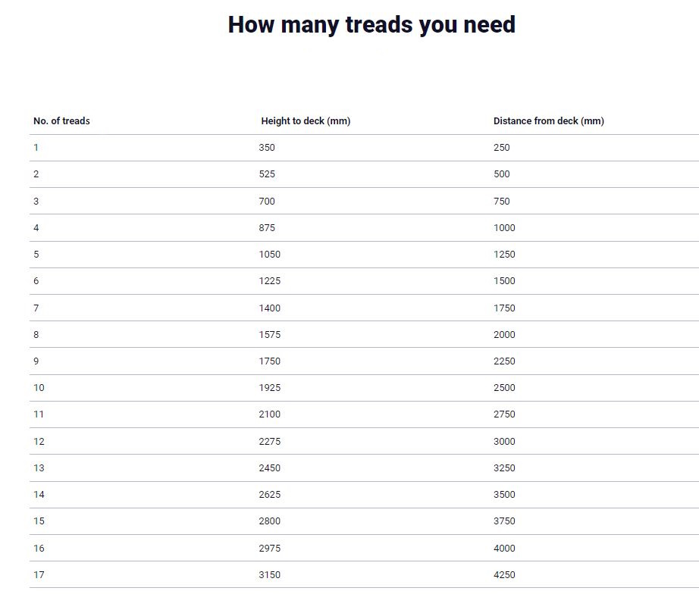The width and height of the screenshot is (699, 616).
Task: Click the 3500 distance value
Action: click(x=504, y=495)
